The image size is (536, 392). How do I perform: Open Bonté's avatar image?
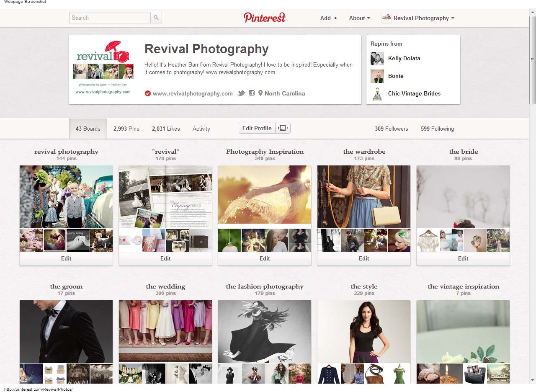[377, 76]
